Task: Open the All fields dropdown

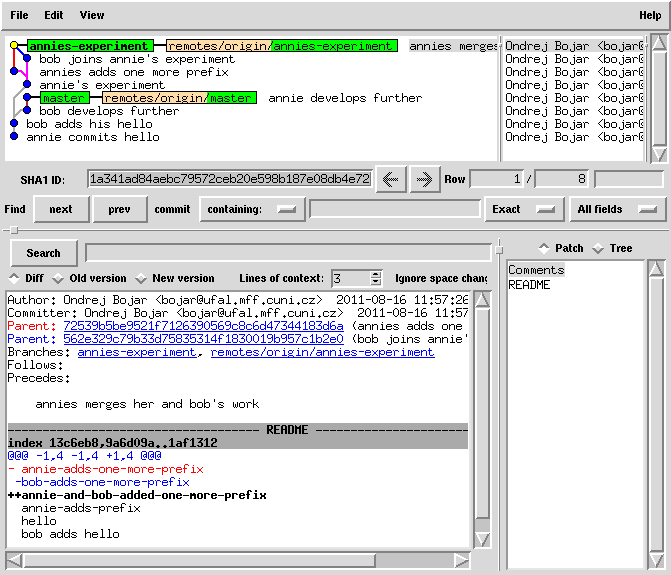Action: tap(618, 209)
